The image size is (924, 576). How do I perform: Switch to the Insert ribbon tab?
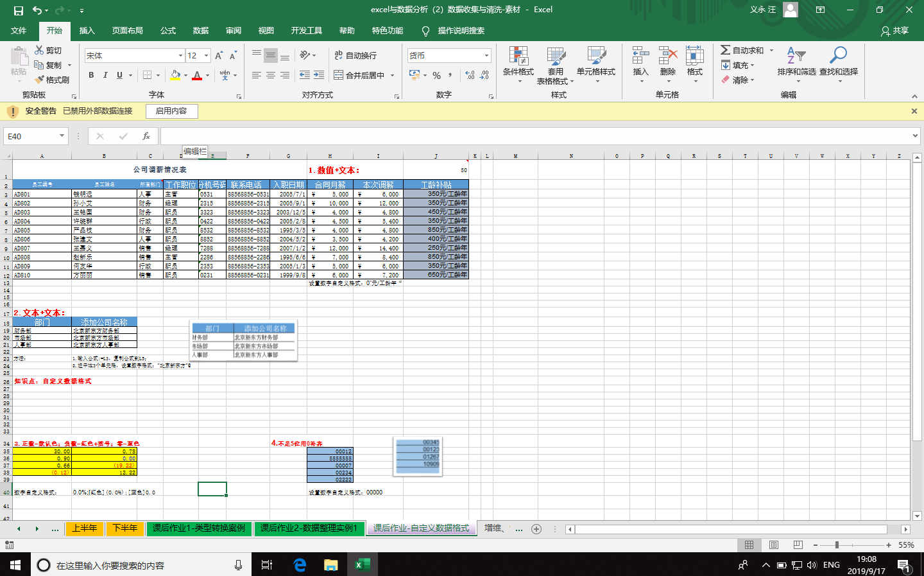coord(87,31)
